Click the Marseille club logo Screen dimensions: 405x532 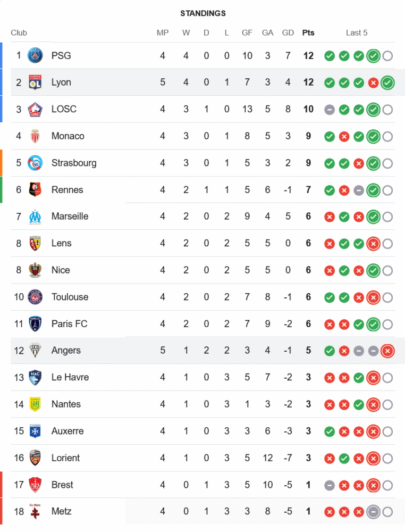point(35,217)
